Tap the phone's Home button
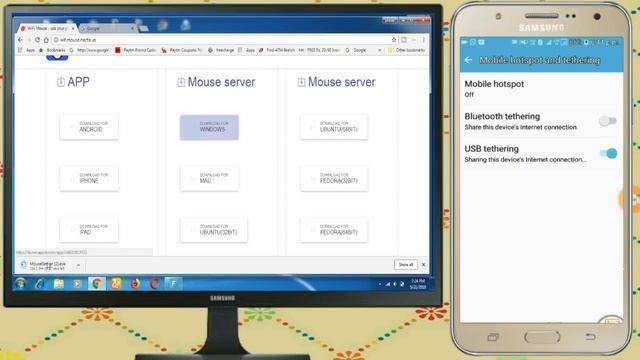This screenshot has height=360, width=640. 542,337
